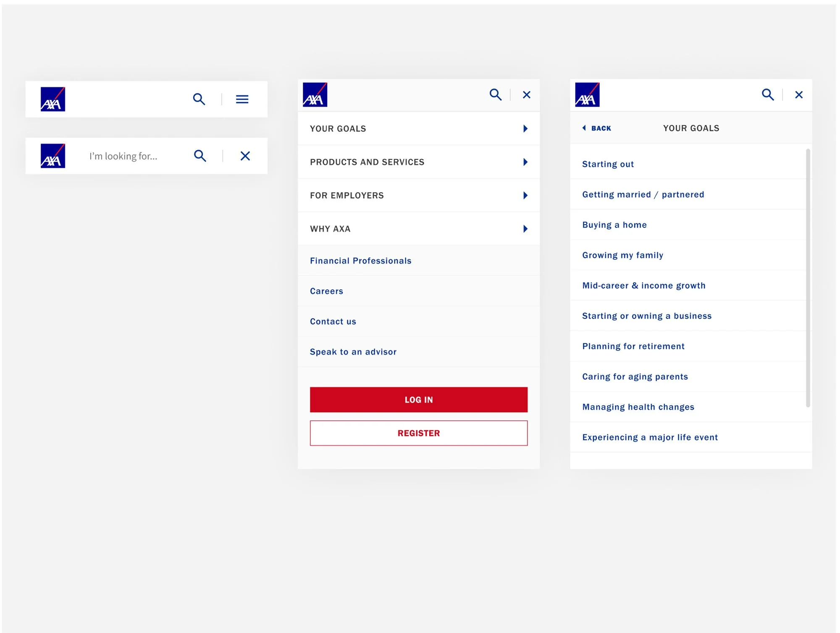840x633 pixels.
Task: Click the REGISTER button
Action: 418,433
